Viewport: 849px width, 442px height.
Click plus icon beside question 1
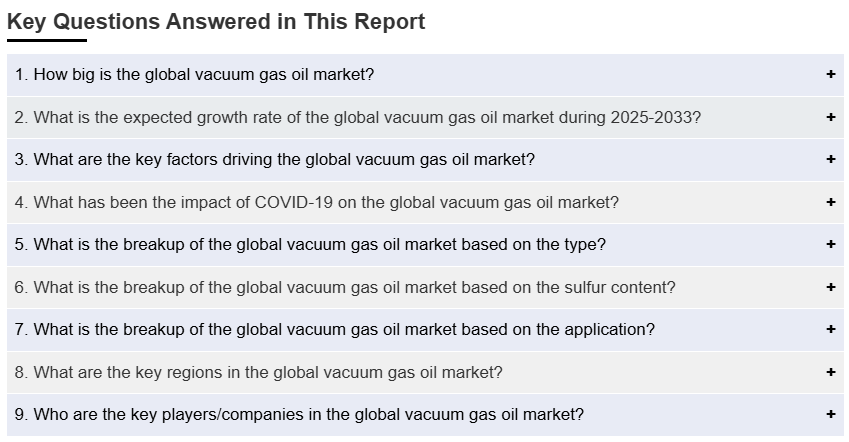pyautogui.click(x=831, y=75)
